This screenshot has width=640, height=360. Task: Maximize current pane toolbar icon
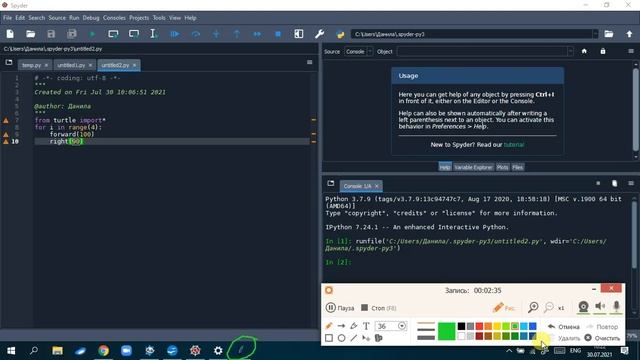[x=299, y=34]
